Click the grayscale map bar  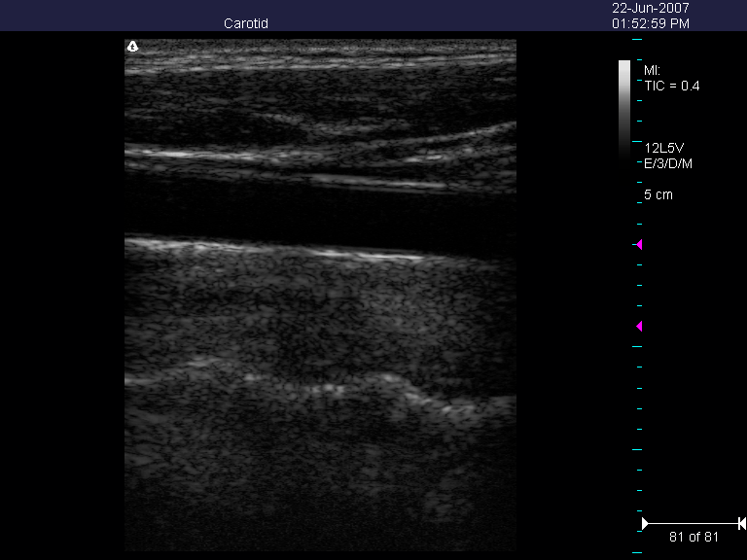[624, 107]
